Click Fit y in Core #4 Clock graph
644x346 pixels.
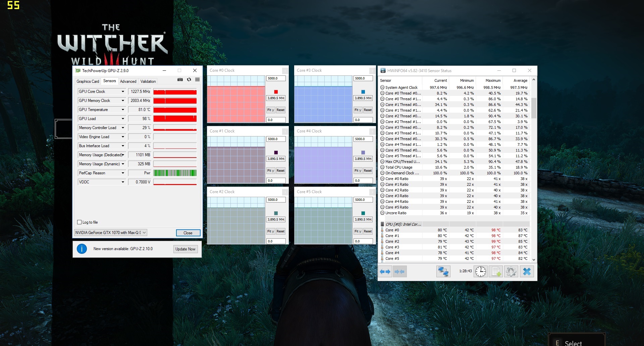tap(358, 171)
